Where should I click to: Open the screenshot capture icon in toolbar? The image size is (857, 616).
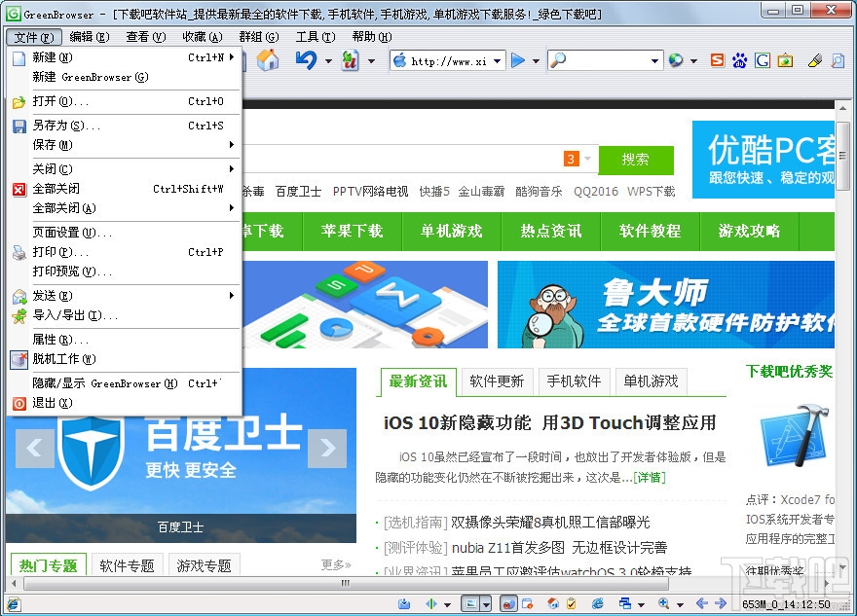click(786, 60)
